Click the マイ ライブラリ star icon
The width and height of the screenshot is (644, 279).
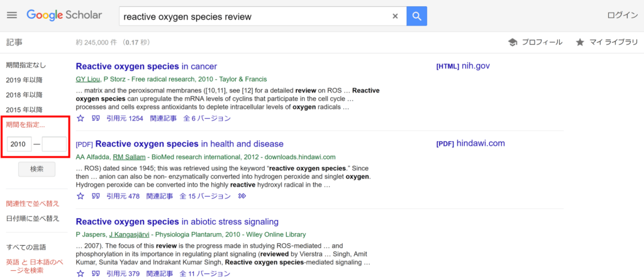[579, 42]
